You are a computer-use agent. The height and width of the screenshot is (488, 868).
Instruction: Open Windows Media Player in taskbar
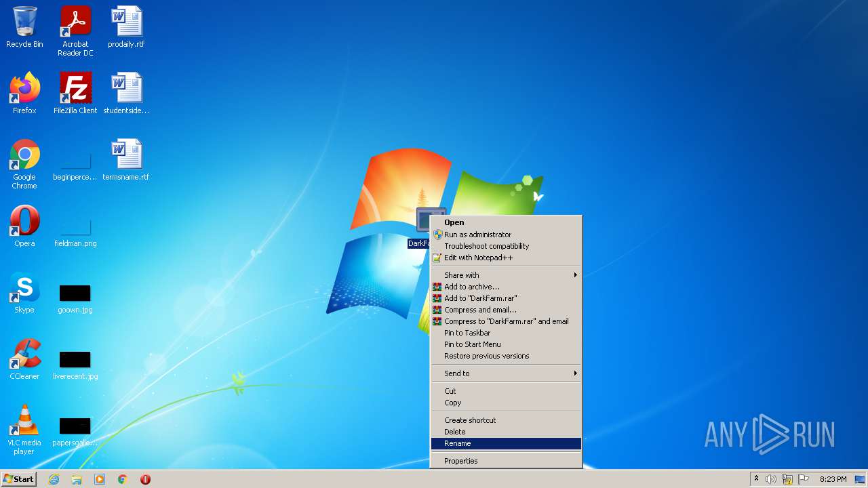point(100,479)
